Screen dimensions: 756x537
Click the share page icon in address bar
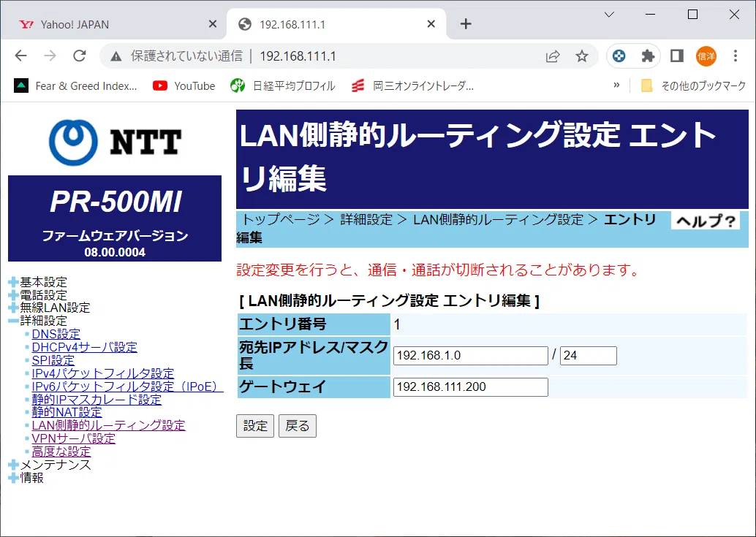(x=553, y=56)
